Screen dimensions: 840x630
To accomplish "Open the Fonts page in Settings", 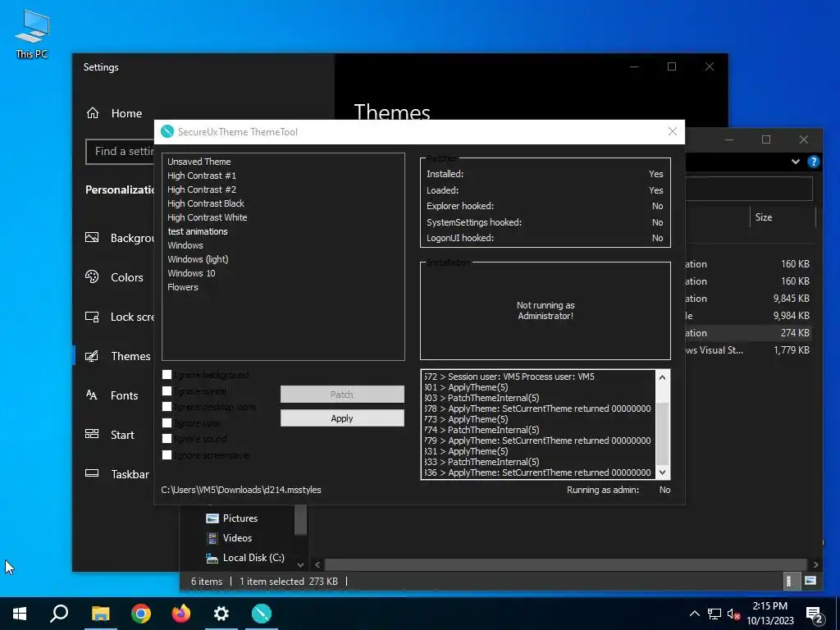I will point(125,395).
